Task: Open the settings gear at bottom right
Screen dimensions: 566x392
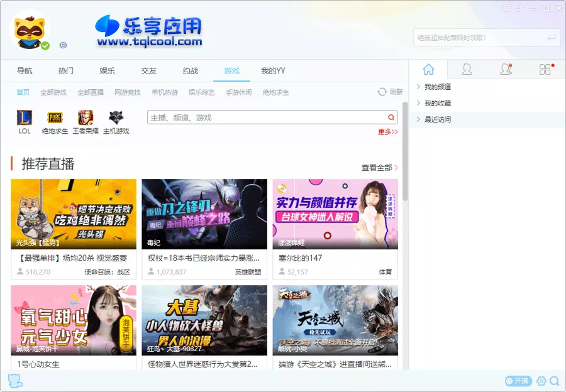Action: click(x=541, y=381)
